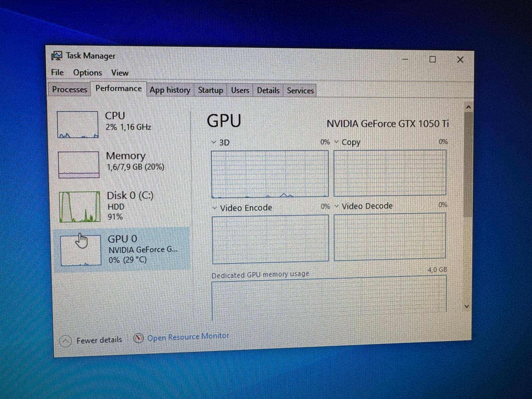This screenshot has height=399, width=532.
Task: Click the NVIDIA GeForce GTX 1050 Ti label
Action: click(x=388, y=124)
